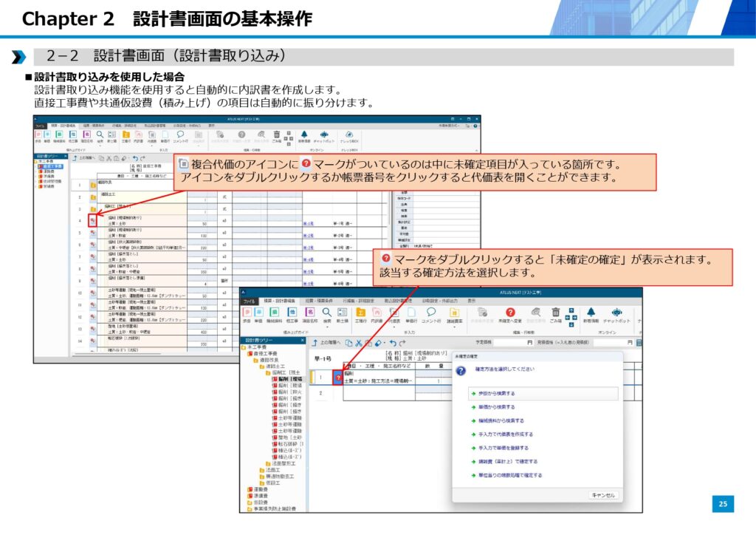Click the コメント行 speech bubble icon
Screen dimensions: 756x535
tap(430, 313)
